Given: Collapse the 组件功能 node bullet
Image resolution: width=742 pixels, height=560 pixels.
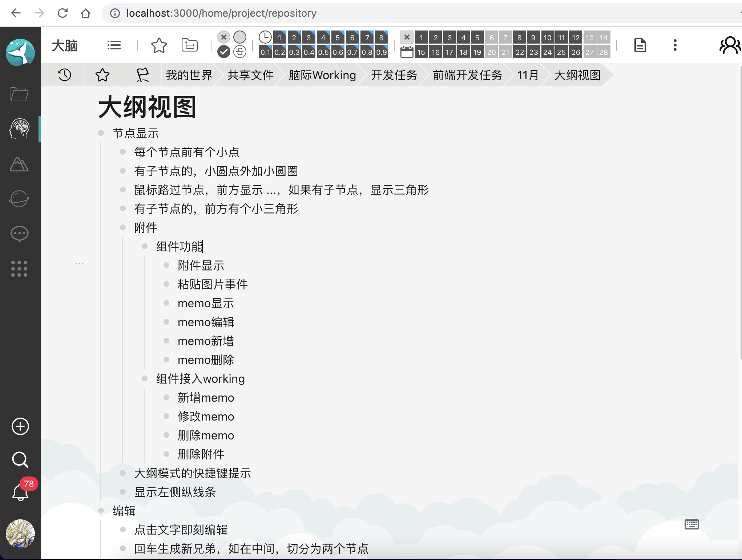Looking at the screenshot, I should tap(145, 247).
